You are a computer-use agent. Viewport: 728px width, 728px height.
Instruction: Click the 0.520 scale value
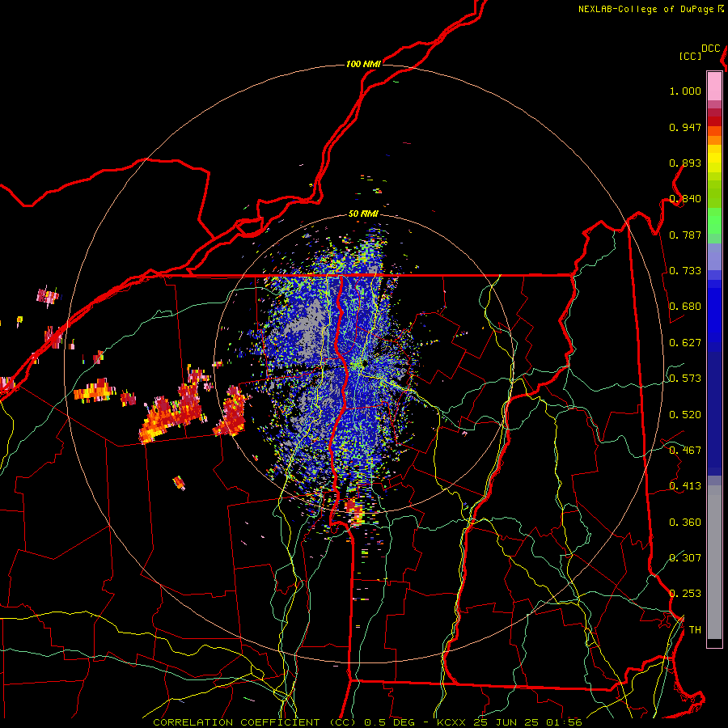coord(685,415)
